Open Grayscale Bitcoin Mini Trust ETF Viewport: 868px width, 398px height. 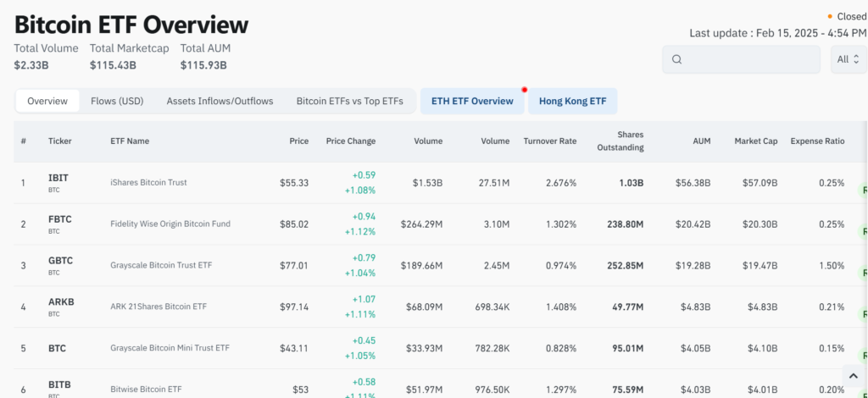tap(170, 348)
